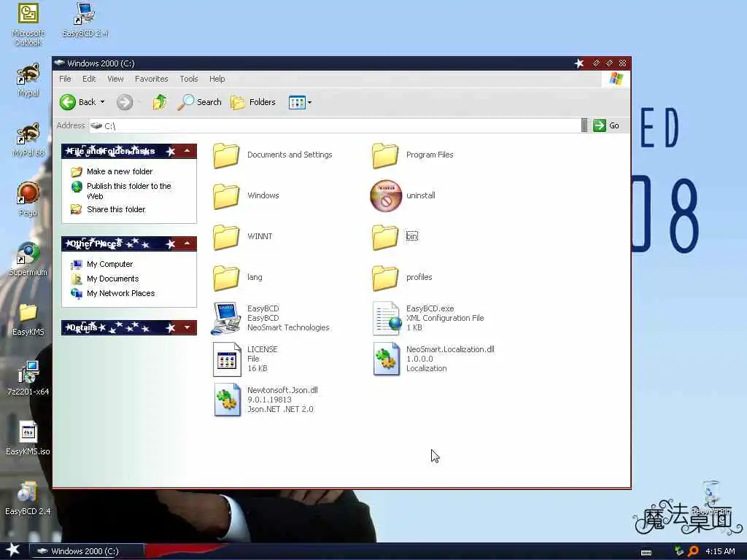The height and width of the screenshot is (560, 747).
Task: Select the LICENSE file icon
Action: click(x=227, y=359)
